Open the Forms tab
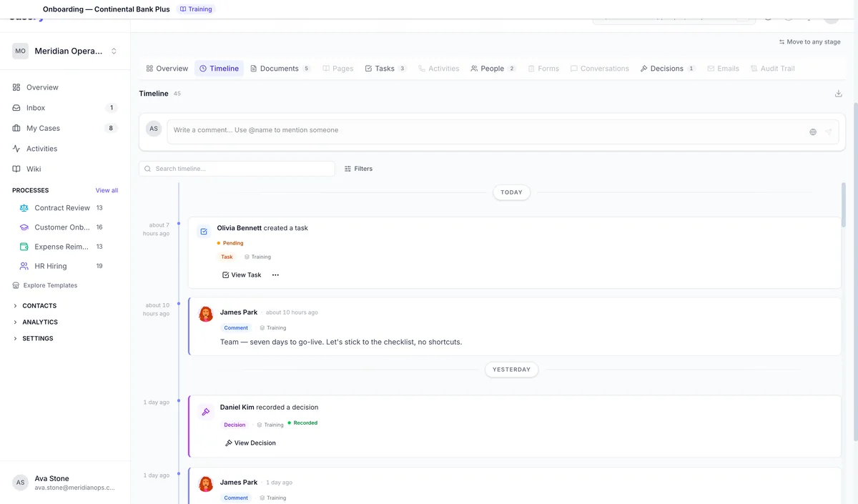The height and width of the screenshot is (504, 858). click(x=543, y=69)
